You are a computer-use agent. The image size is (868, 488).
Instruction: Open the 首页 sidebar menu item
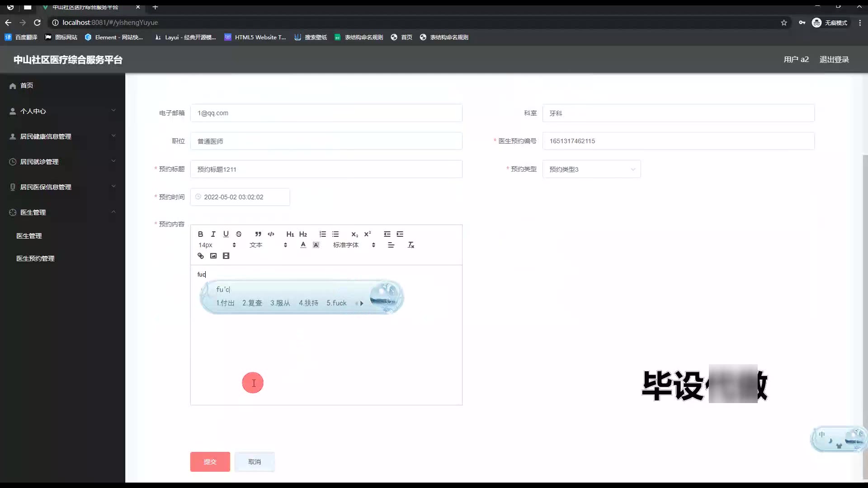pyautogui.click(x=27, y=85)
